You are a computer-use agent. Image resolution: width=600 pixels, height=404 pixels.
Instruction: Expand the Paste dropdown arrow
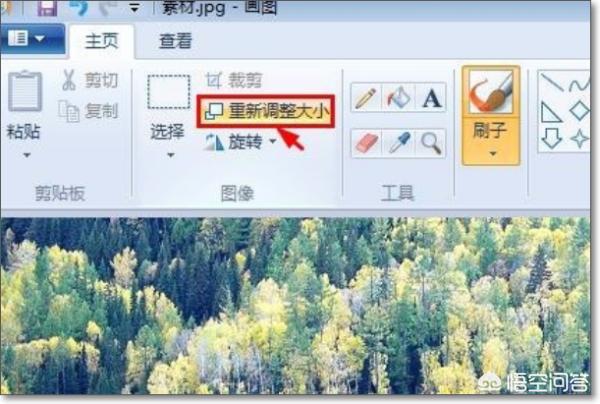click(26, 155)
